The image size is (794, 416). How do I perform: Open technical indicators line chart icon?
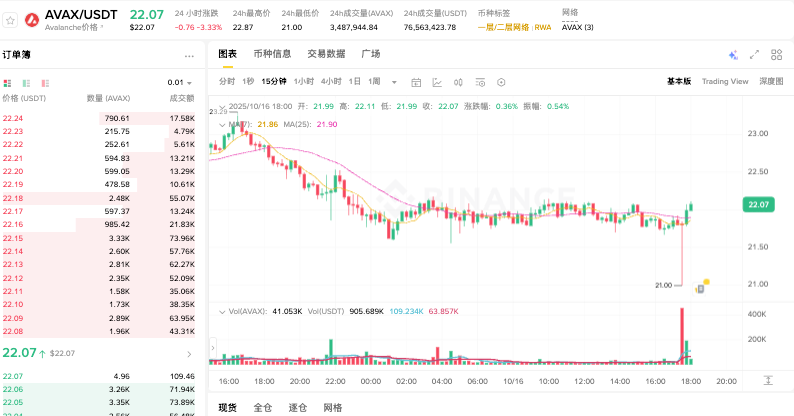(x=437, y=82)
